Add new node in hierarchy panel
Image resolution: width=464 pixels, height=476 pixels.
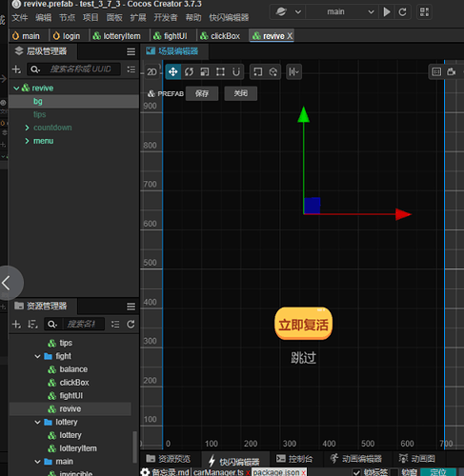(x=16, y=69)
